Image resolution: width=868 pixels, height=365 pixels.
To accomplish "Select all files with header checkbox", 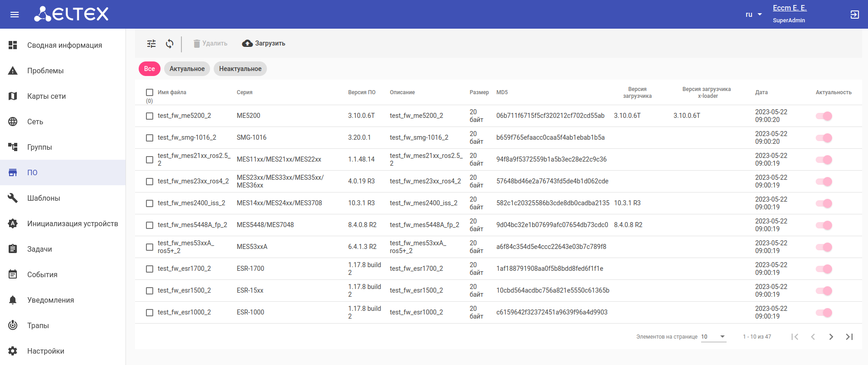I will coord(150,92).
